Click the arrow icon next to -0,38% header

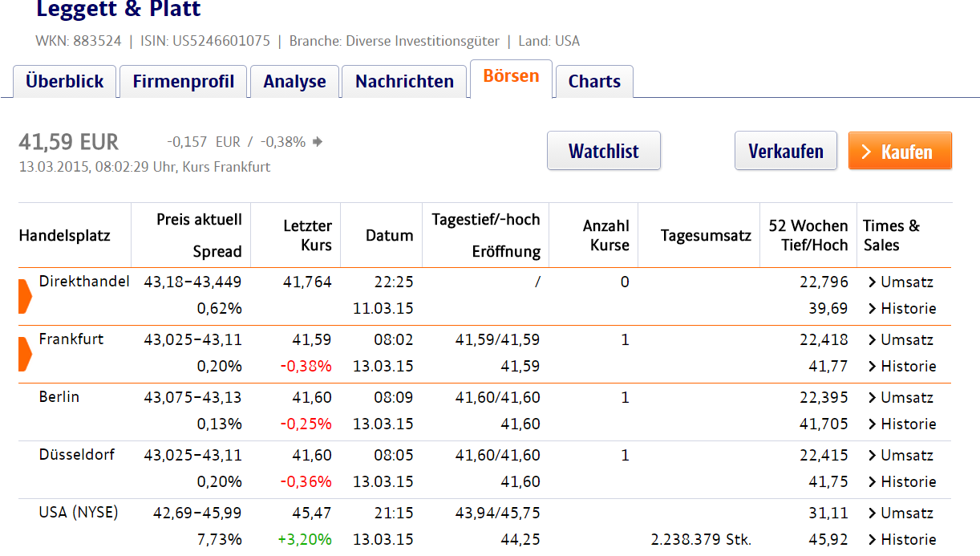[x=318, y=142]
